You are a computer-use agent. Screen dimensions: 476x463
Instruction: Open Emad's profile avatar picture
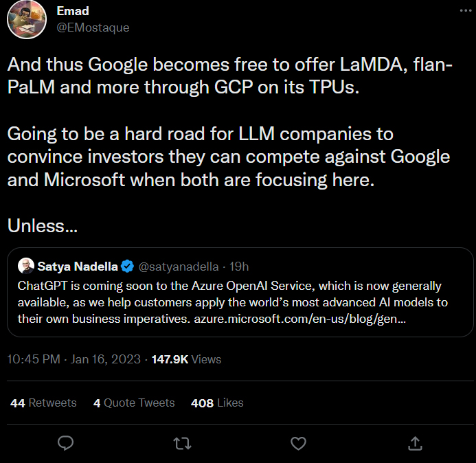pos(27,19)
